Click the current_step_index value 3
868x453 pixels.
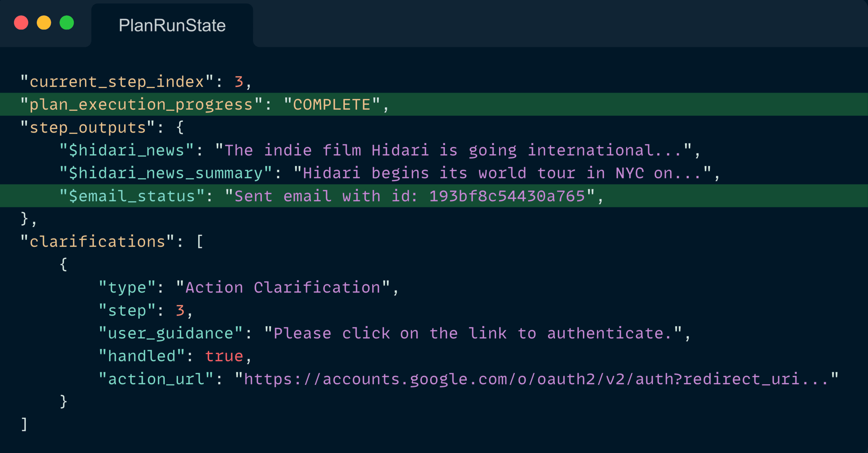[x=239, y=82]
